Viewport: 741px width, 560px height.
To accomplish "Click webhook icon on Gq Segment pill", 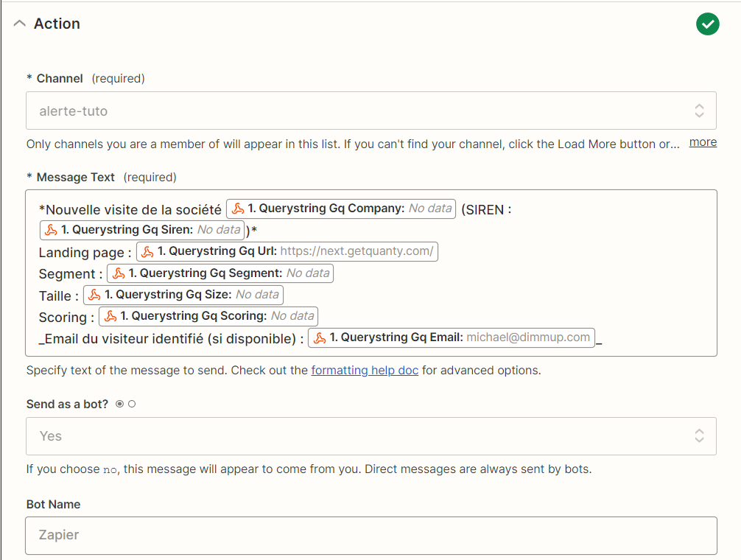I will pyautogui.click(x=118, y=273).
